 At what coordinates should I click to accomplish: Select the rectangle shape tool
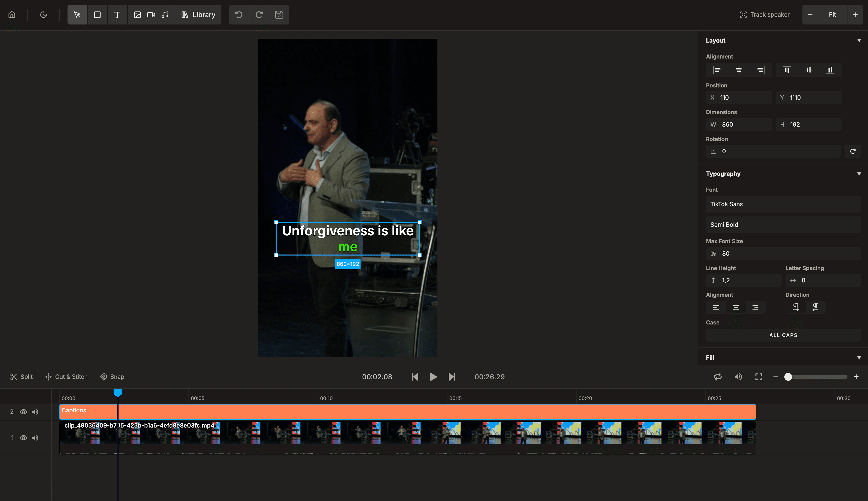97,14
